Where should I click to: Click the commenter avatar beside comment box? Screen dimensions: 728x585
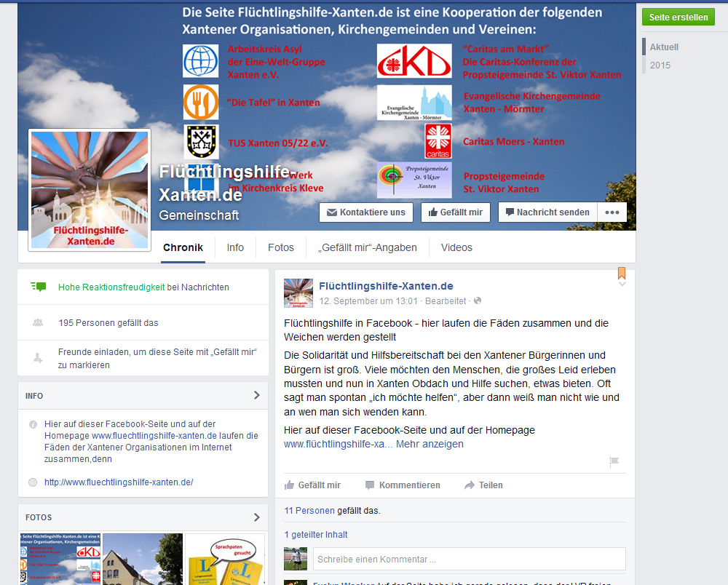click(x=296, y=559)
